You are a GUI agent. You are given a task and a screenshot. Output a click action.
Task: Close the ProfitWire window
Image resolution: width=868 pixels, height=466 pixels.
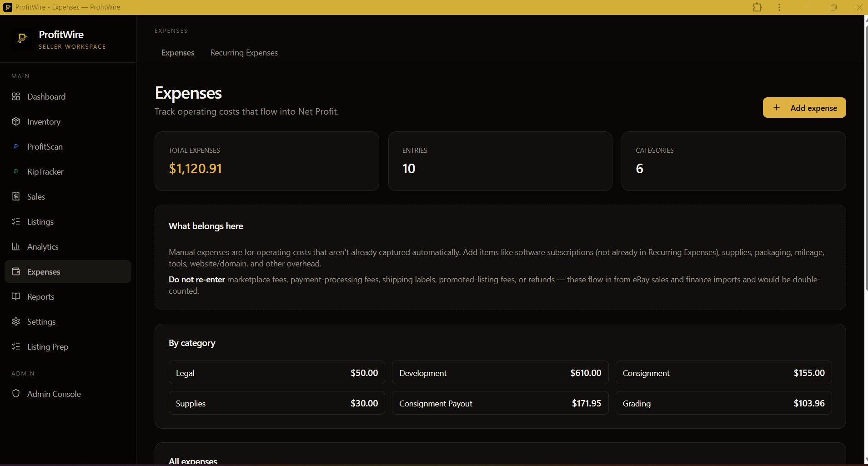pyautogui.click(x=859, y=7)
